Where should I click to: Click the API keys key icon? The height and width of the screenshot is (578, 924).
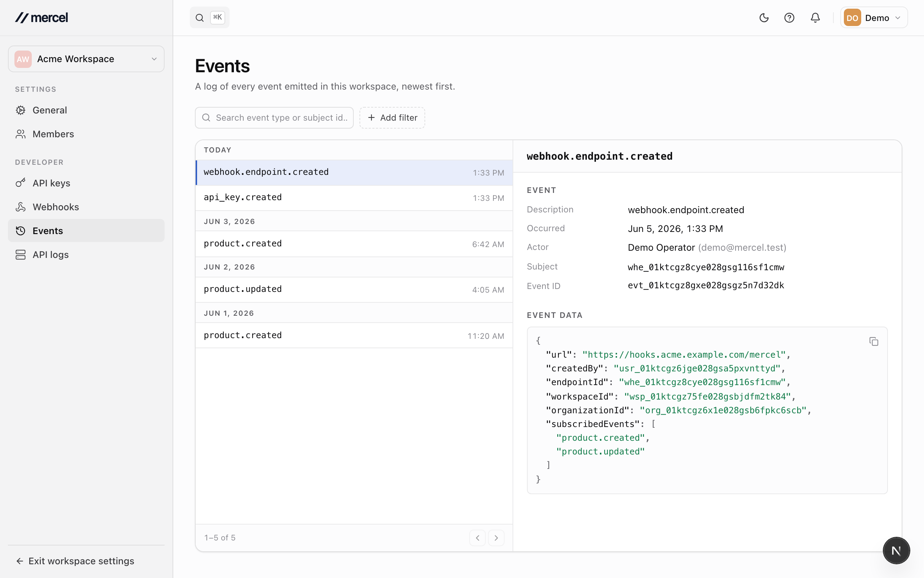[21, 183]
